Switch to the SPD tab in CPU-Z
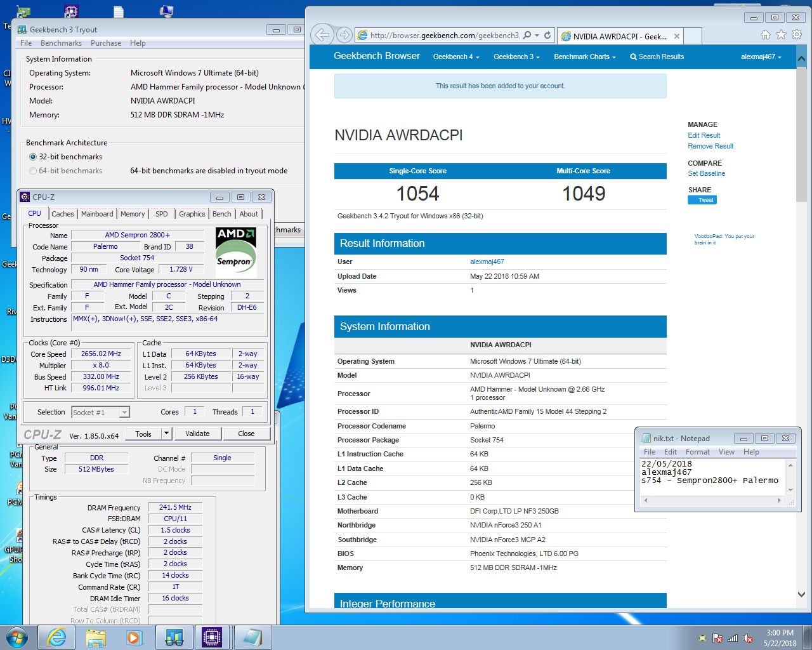812x650 pixels. [162, 214]
